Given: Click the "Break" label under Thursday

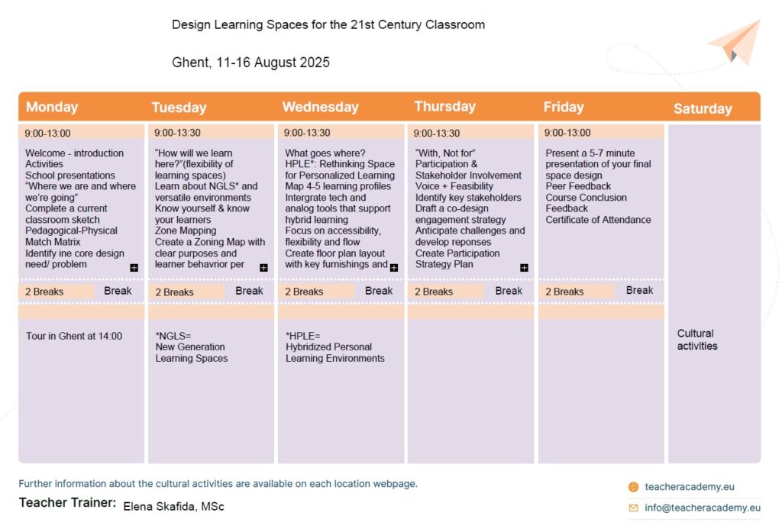Looking at the screenshot, I should point(509,291).
